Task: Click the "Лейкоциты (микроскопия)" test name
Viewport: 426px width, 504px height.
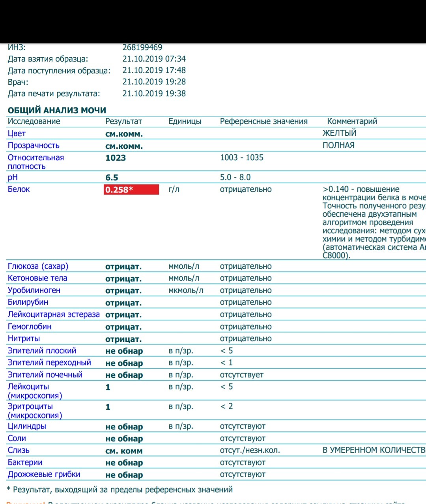Action: (x=35, y=391)
